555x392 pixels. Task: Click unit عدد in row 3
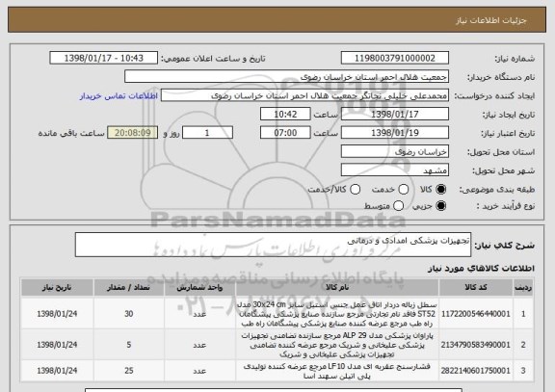coord(199,371)
